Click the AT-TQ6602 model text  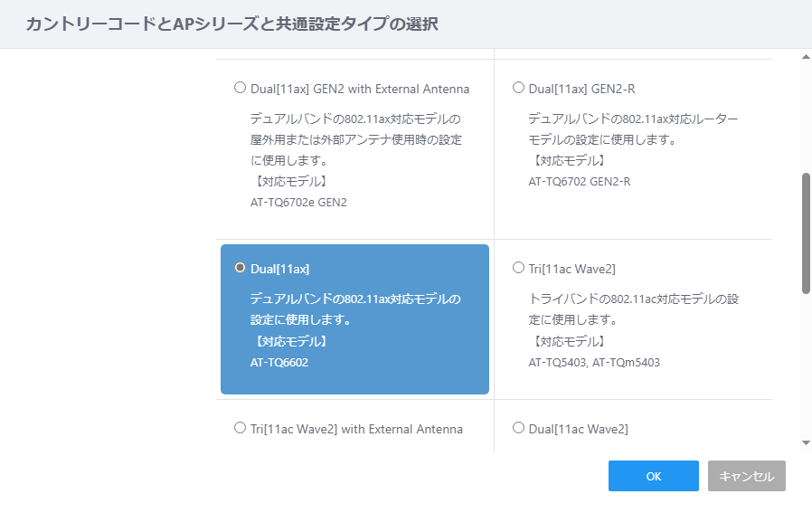click(x=279, y=362)
